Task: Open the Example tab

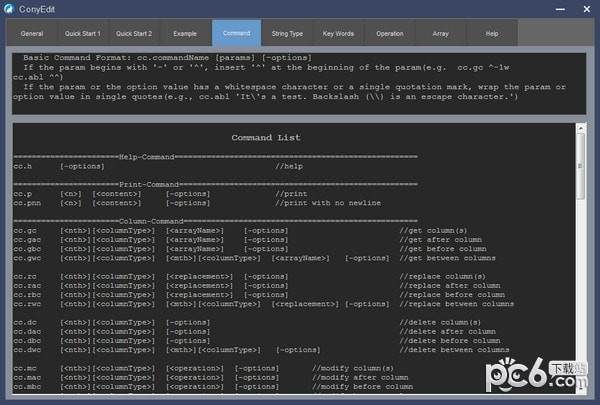Action: point(185,33)
